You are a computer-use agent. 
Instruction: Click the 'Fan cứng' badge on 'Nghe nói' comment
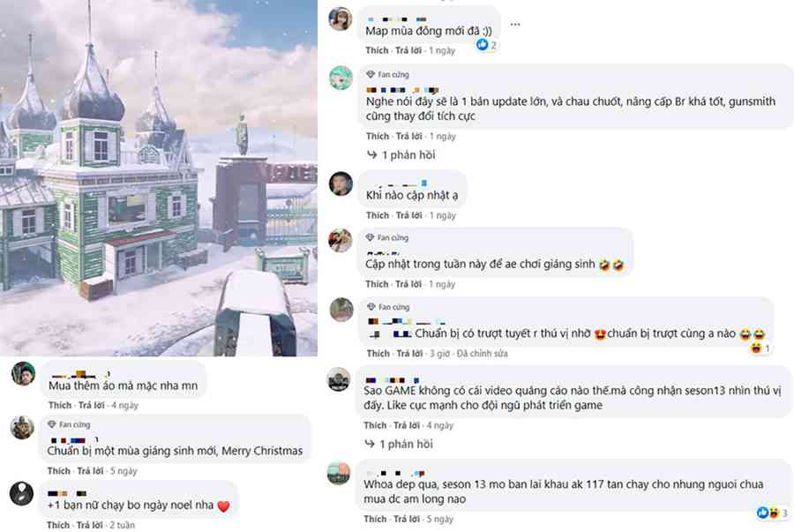388,74
